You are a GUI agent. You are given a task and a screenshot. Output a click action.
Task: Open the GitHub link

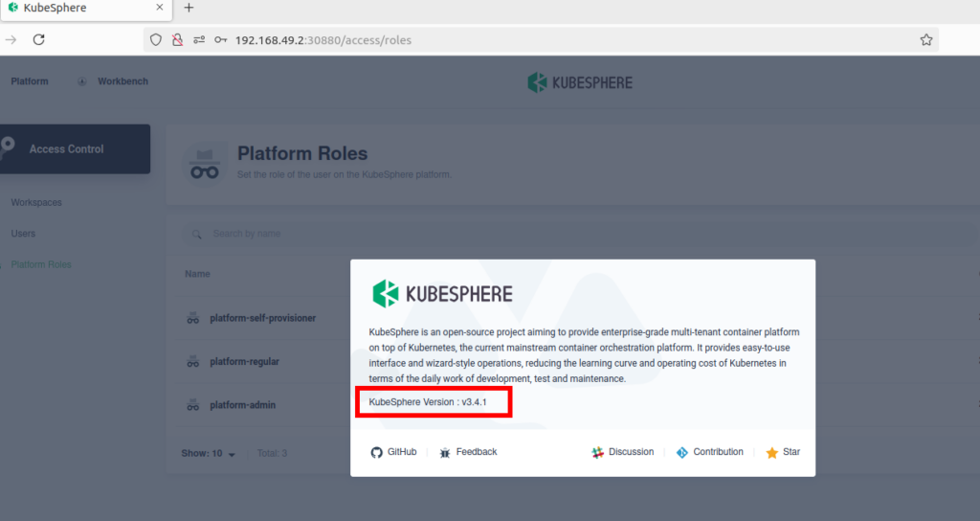point(402,452)
